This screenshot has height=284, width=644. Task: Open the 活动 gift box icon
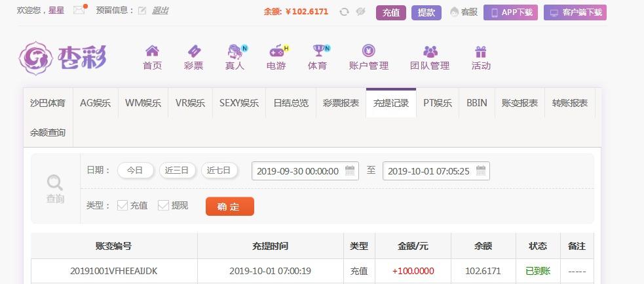480,51
